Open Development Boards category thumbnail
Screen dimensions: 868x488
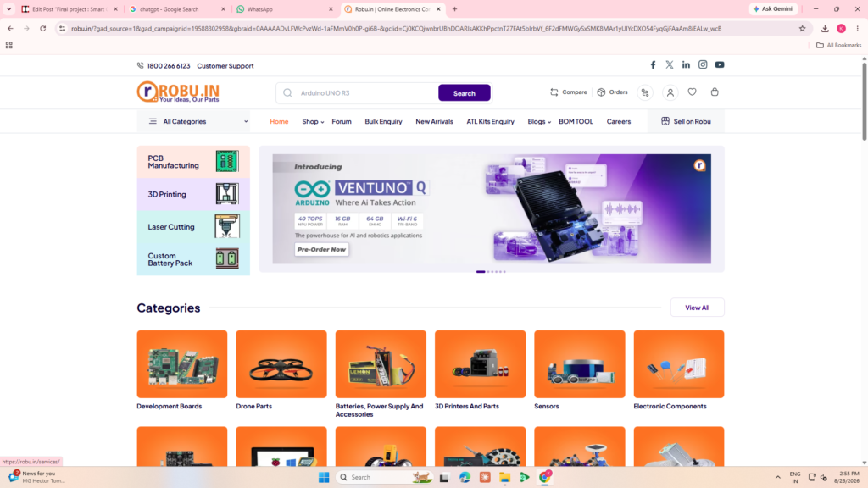point(182,364)
